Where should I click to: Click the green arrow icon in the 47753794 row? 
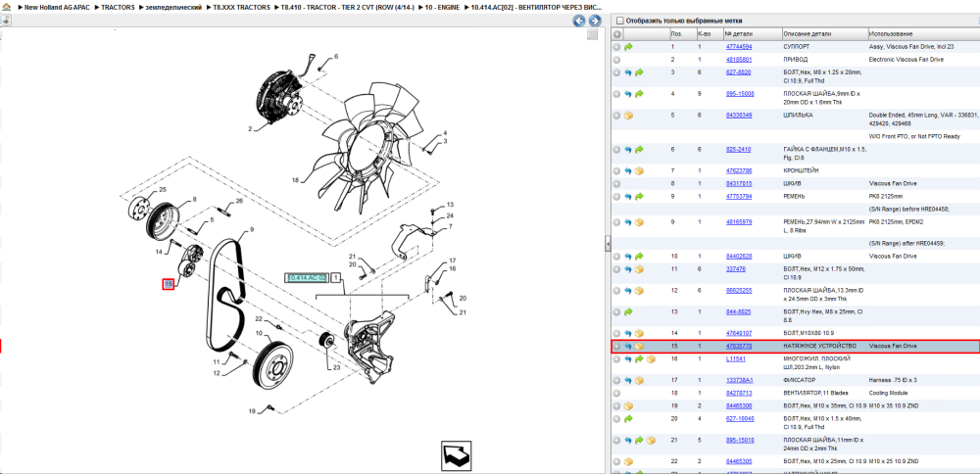pos(639,197)
